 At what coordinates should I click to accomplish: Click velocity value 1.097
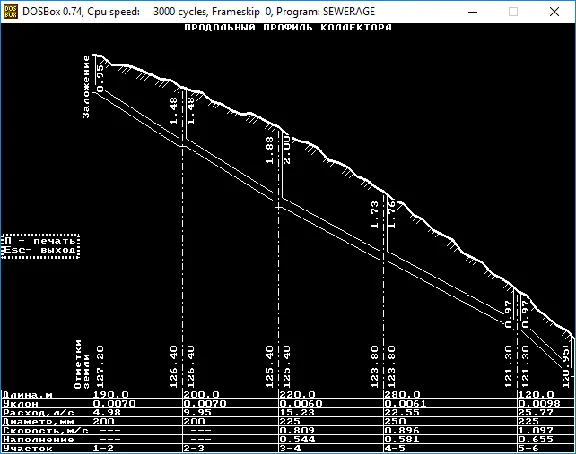(x=536, y=430)
